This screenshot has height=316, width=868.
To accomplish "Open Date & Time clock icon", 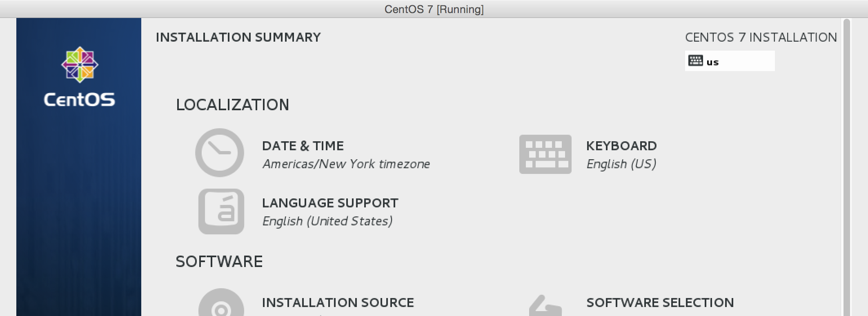I will pyautogui.click(x=220, y=153).
